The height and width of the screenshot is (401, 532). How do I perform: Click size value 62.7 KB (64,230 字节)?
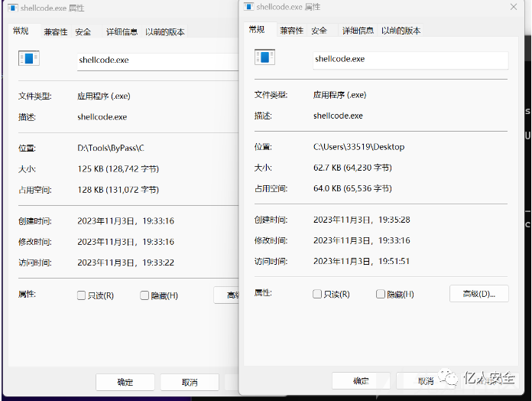click(x=352, y=168)
